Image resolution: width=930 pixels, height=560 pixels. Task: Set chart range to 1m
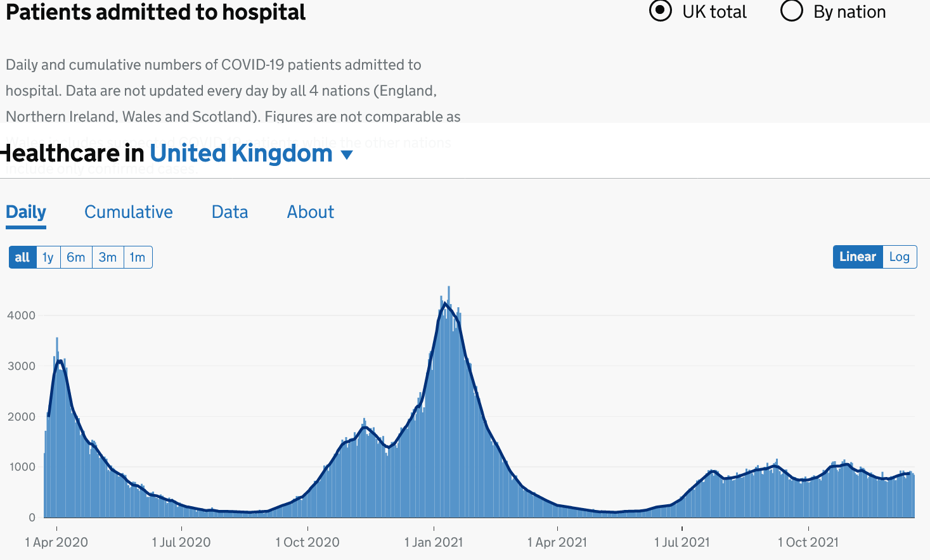tap(138, 257)
